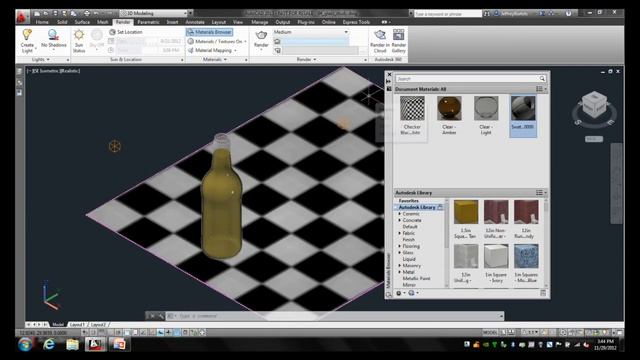
Task: Click Set Location in Sun & Location panel
Action: 126,32
